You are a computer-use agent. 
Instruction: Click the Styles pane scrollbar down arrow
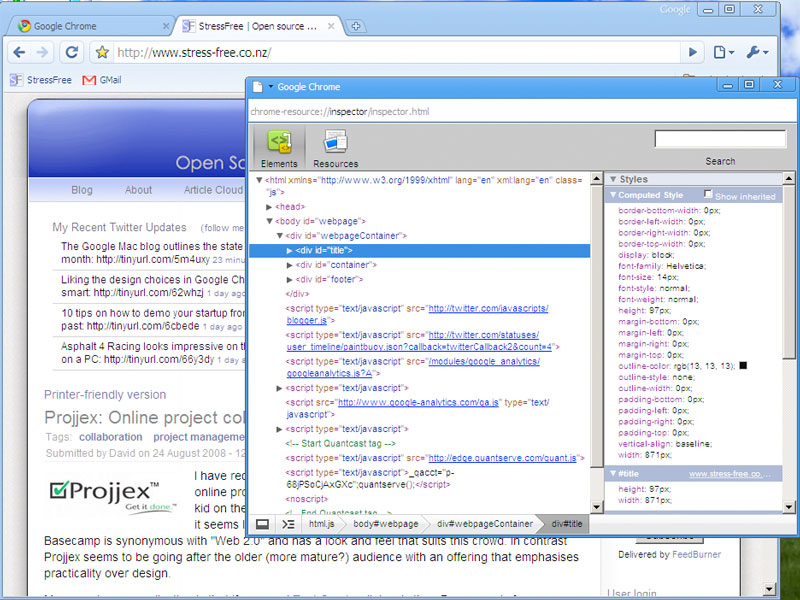point(789,507)
